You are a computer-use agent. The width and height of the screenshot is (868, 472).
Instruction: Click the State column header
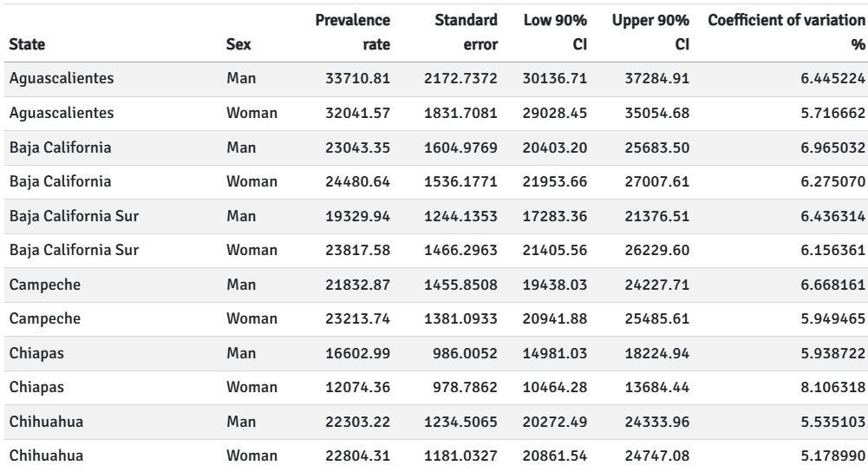27,44
